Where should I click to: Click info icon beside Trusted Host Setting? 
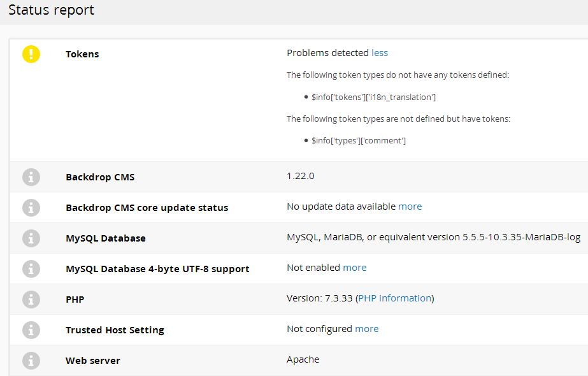(x=31, y=330)
